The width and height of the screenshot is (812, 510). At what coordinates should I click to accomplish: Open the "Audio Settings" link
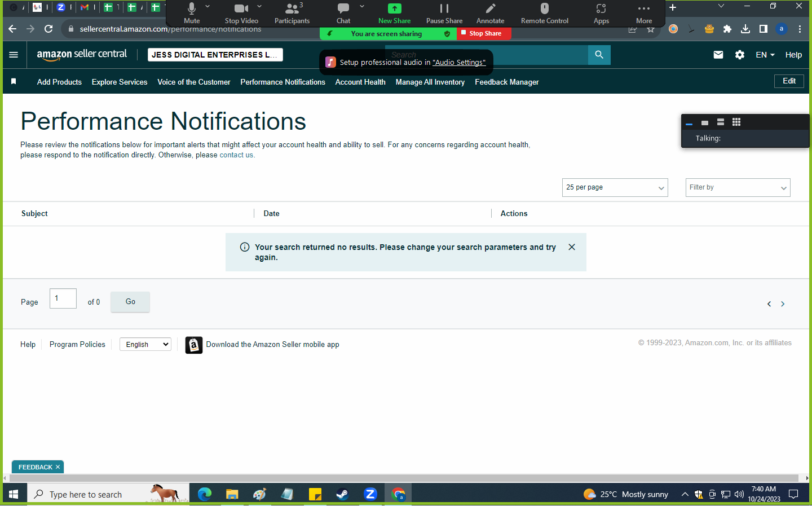tap(459, 63)
